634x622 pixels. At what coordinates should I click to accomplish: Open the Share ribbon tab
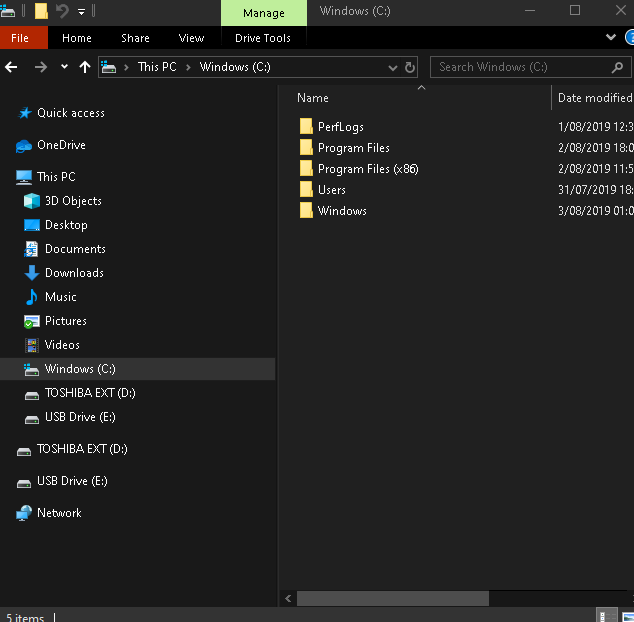click(135, 38)
